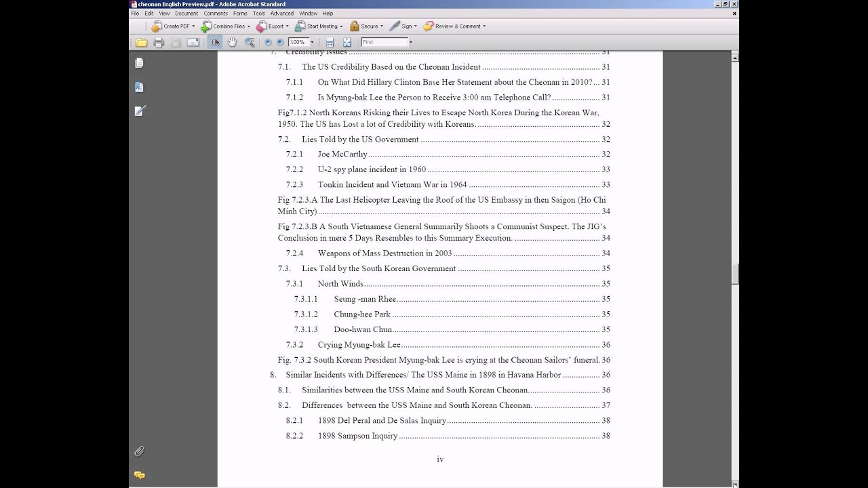The image size is (868, 488).
Task: Expand the Start Meeting dropdown arrow
Action: (341, 26)
